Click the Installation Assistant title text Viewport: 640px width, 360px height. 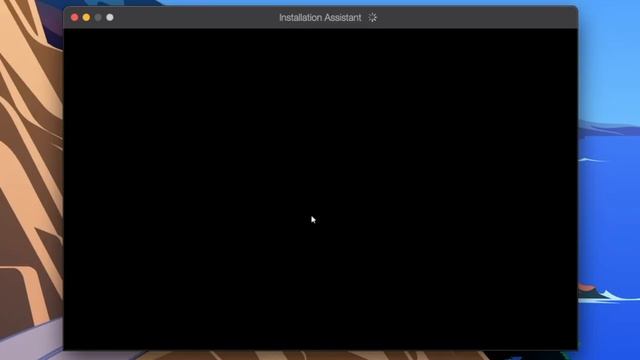coord(320,18)
